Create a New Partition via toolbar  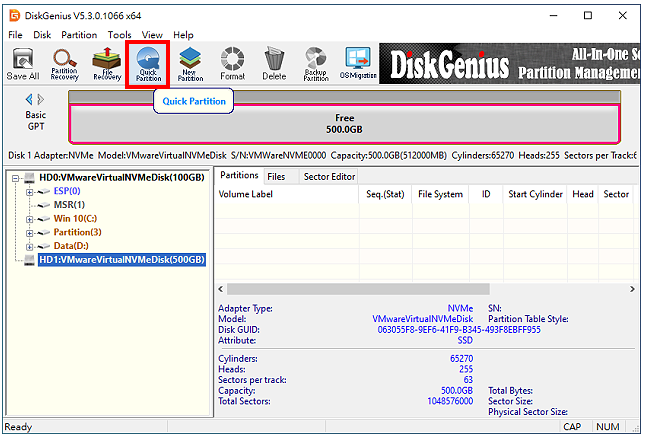coord(190,64)
